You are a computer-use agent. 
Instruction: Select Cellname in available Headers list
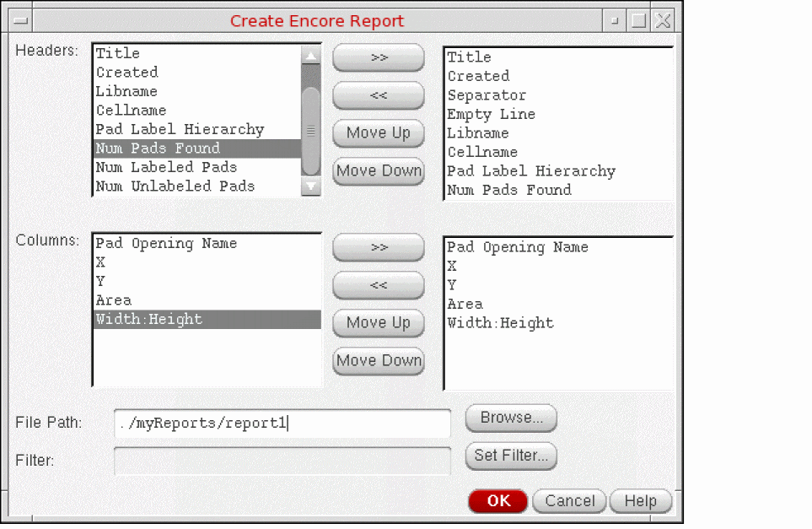(197, 111)
